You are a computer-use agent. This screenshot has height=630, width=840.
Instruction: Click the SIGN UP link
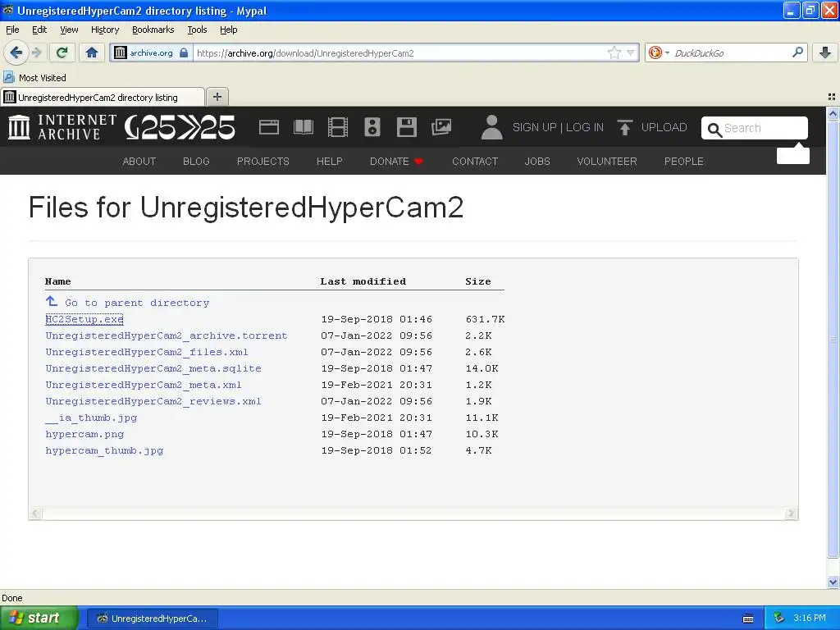(x=534, y=127)
